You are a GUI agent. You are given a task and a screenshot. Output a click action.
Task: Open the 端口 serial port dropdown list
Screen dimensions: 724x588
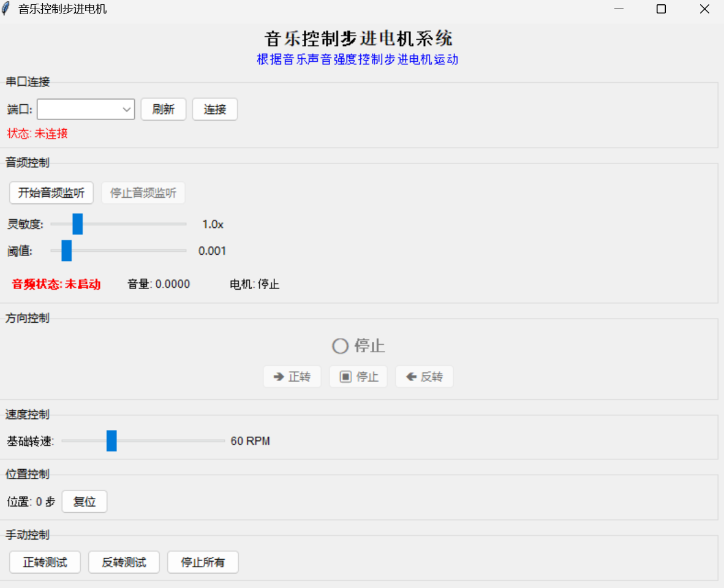[x=127, y=109]
